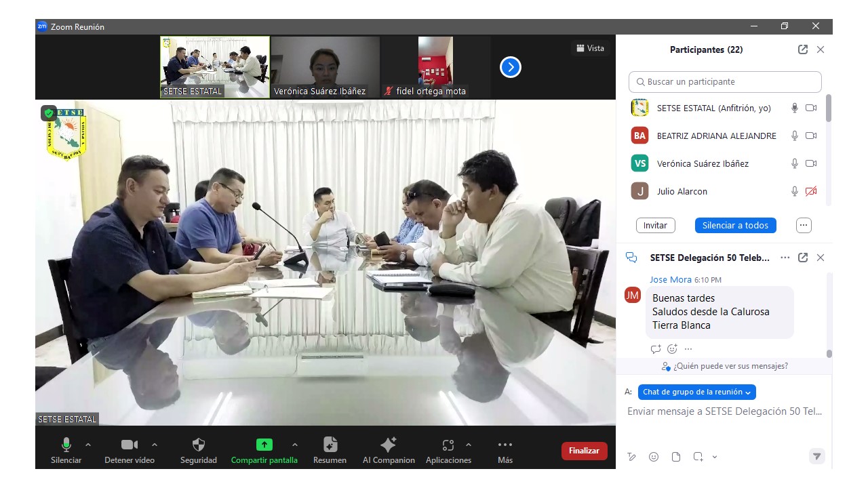Open the Resumen meeting summary

[330, 445]
